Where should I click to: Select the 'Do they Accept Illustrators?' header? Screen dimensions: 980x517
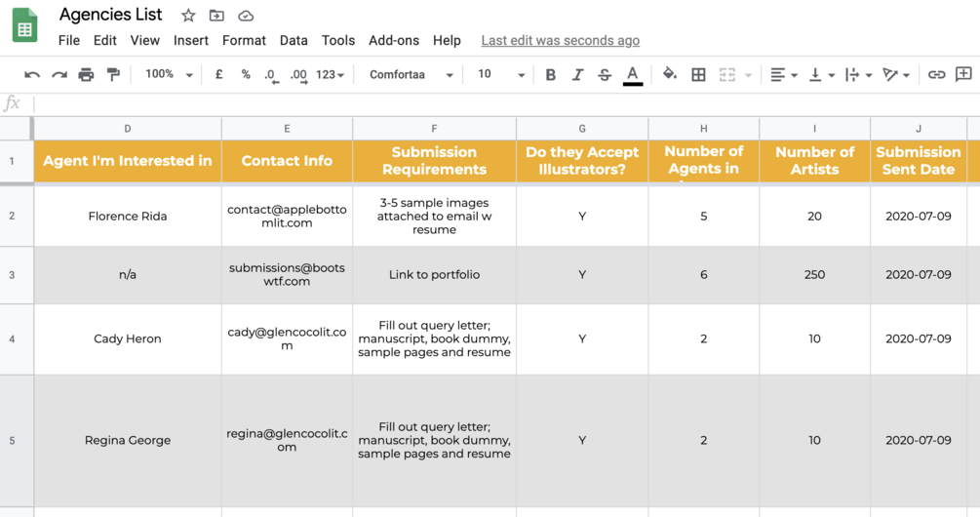point(582,161)
